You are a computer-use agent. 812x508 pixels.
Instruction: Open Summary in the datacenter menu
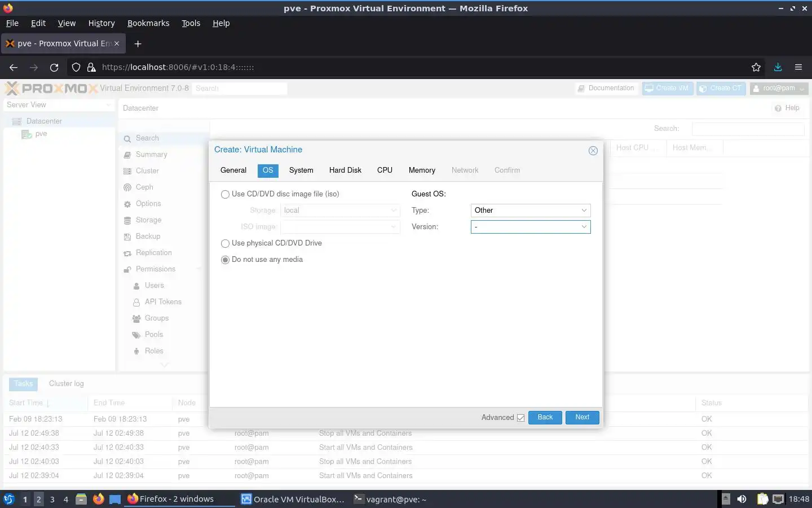click(151, 155)
